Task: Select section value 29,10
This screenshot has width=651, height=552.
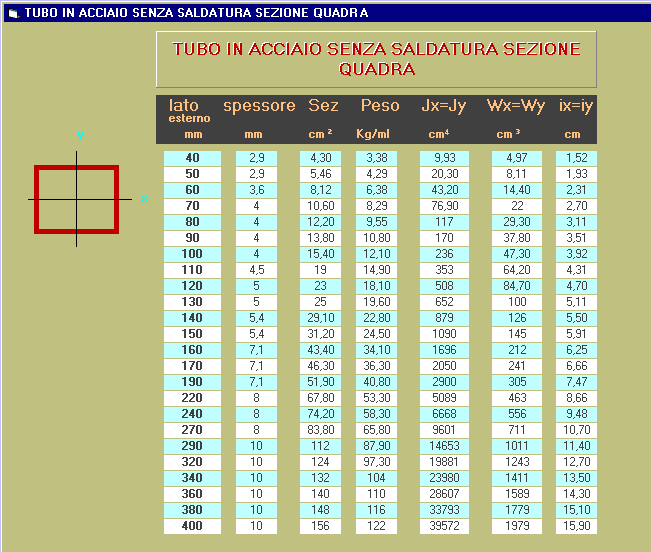Action: coord(321,318)
